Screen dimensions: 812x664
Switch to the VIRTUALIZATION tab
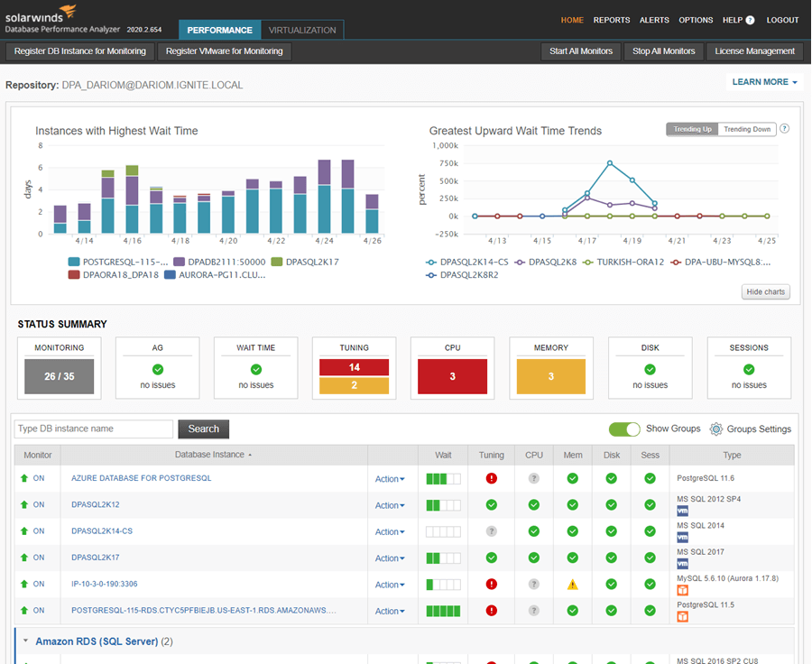click(x=302, y=30)
